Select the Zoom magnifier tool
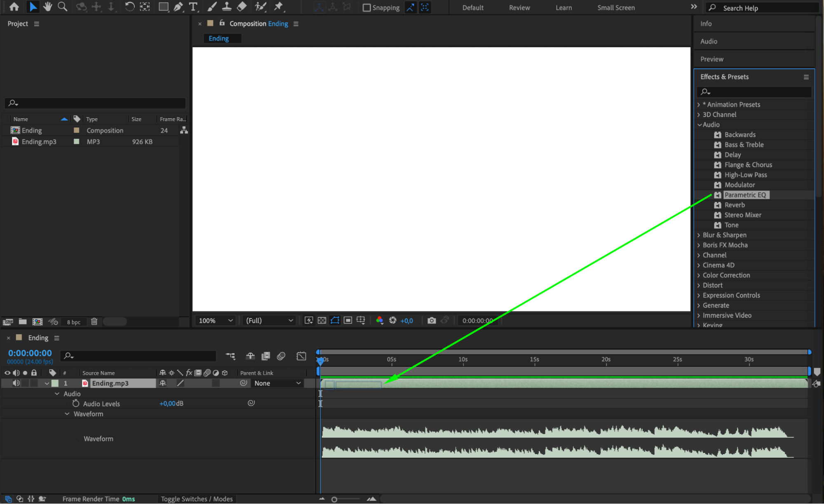 (x=63, y=7)
